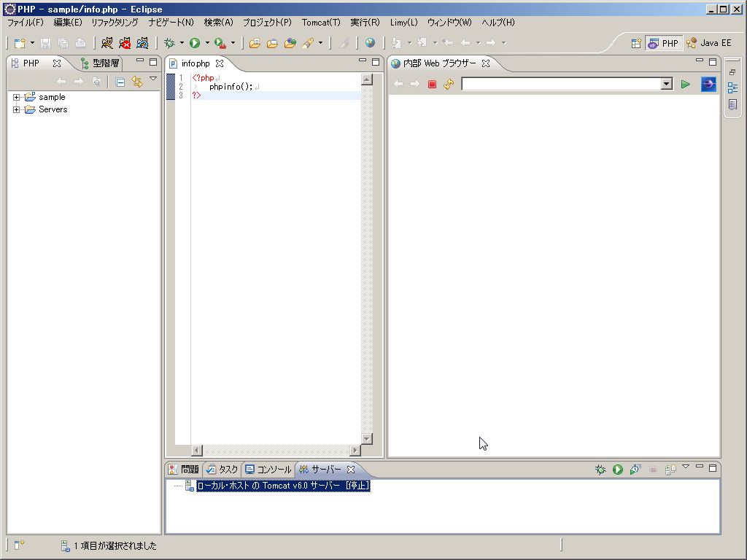Open the Tomcat(T) menu

[x=321, y=23]
